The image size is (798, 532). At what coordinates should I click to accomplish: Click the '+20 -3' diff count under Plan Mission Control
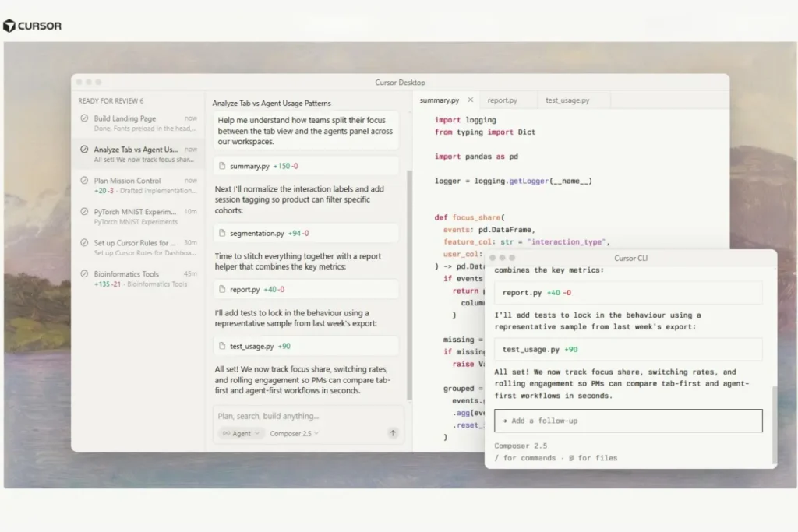tap(104, 191)
